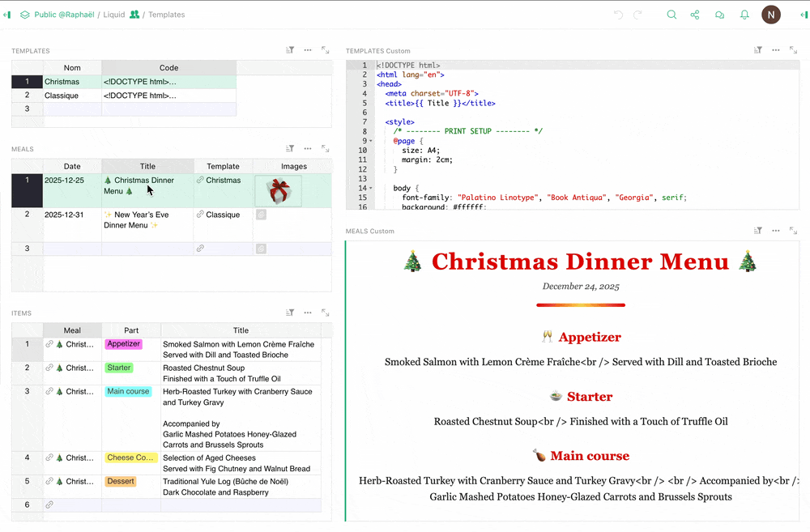
Task: Select row 2 of the TEMPLATES table
Action: point(27,95)
